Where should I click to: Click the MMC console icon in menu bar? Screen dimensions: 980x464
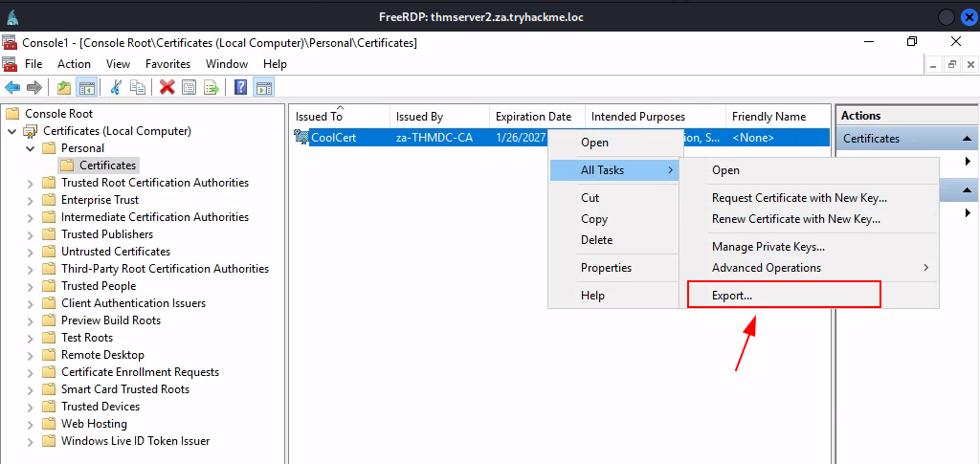(10, 64)
